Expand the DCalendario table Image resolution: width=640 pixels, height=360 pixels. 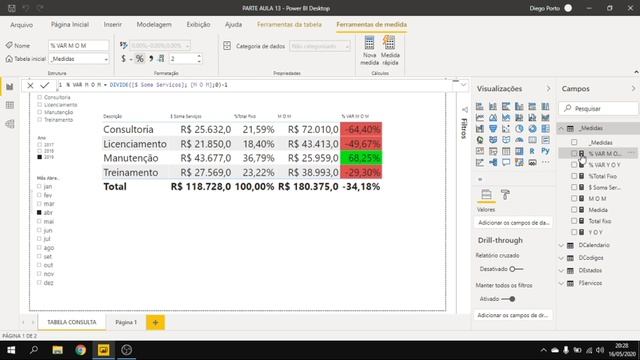coord(561,245)
